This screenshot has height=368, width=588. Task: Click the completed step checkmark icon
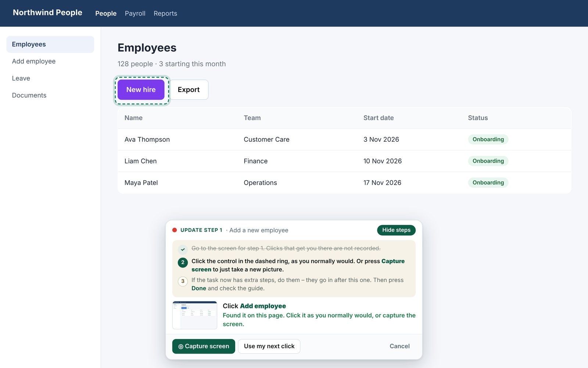click(183, 249)
